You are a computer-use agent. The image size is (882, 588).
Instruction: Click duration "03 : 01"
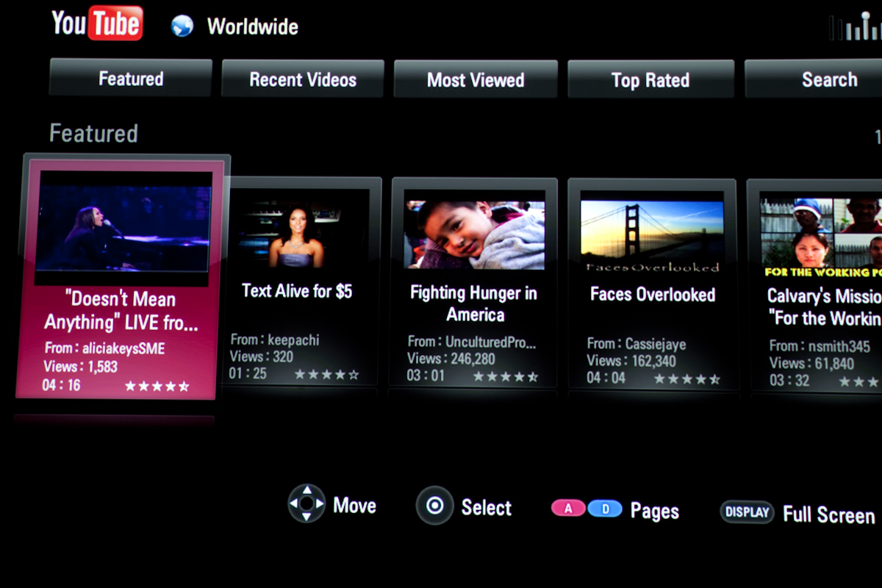pyautogui.click(x=426, y=376)
